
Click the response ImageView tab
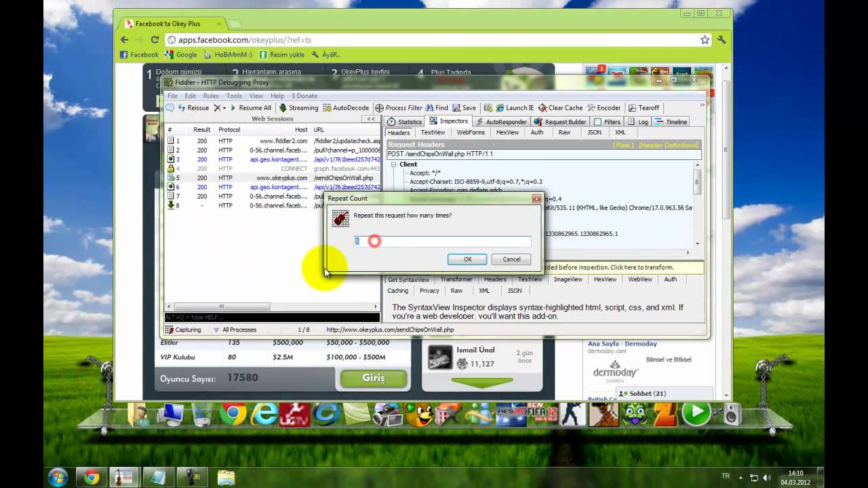point(568,279)
